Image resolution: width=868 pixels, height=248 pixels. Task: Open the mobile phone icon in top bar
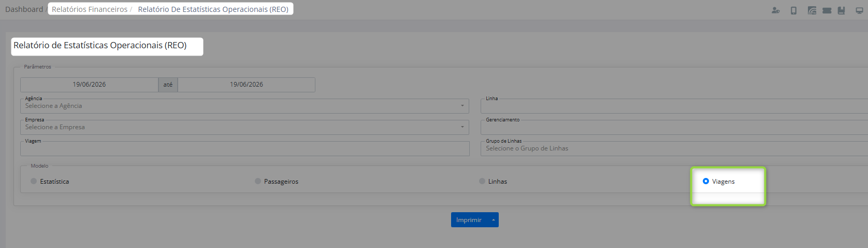click(793, 10)
